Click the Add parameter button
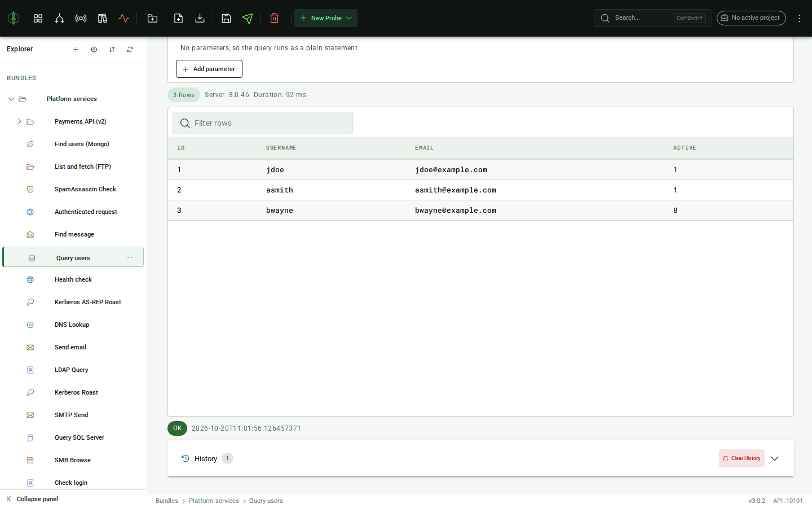The height and width of the screenshot is (508, 812). coord(209,69)
